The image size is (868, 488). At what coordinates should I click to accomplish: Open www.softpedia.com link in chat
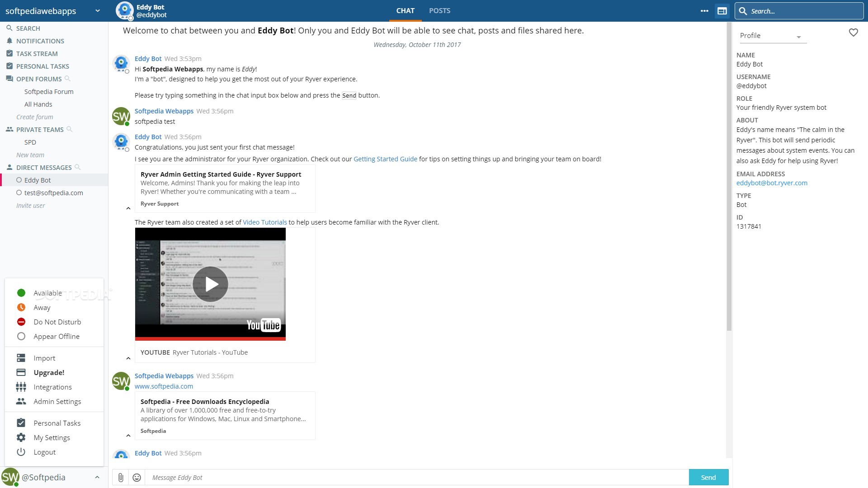click(164, 386)
